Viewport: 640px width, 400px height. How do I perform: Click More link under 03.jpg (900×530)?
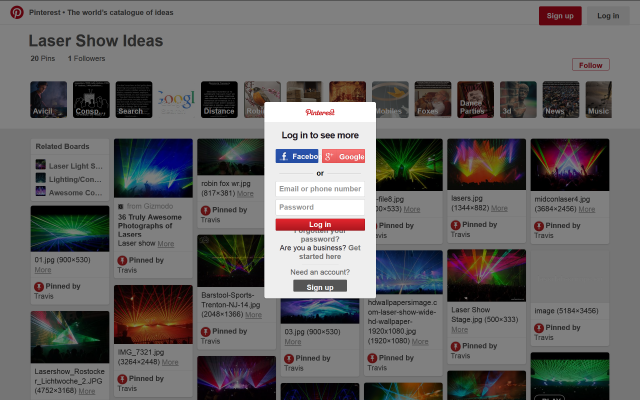click(293, 342)
